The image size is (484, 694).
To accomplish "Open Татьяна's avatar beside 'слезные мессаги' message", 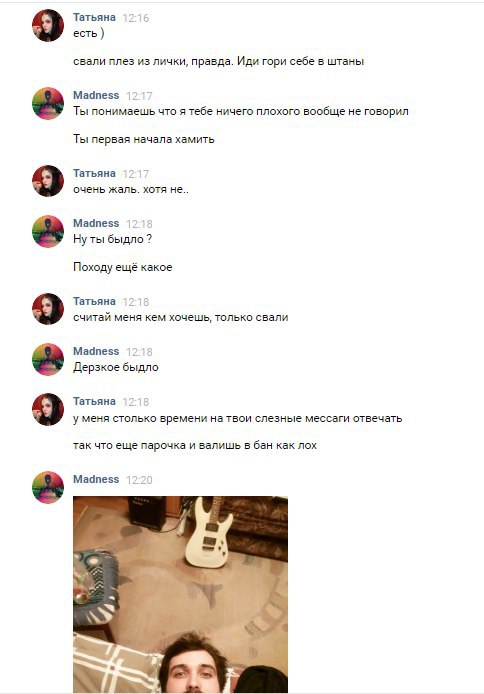I will tap(48, 409).
